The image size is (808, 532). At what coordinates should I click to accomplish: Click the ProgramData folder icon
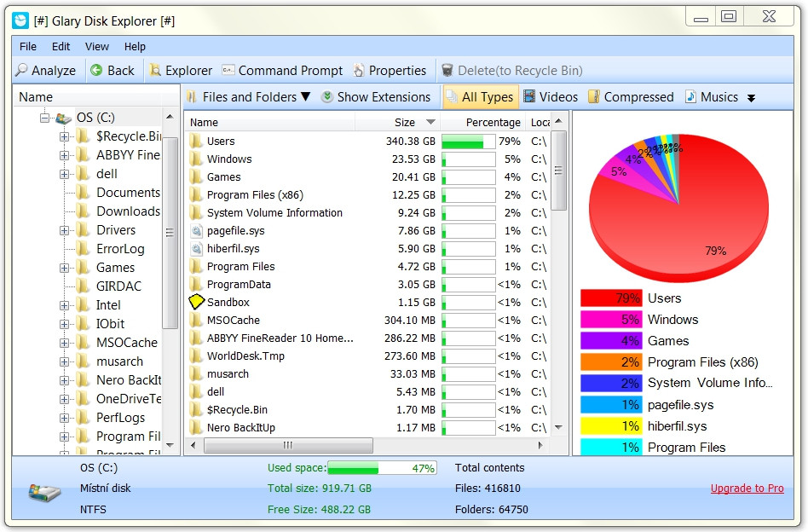(x=196, y=284)
